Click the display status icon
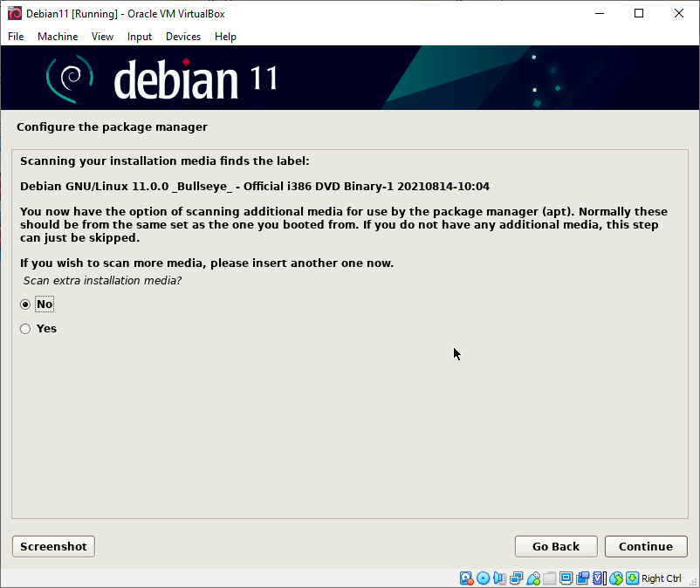 [566, 578]
